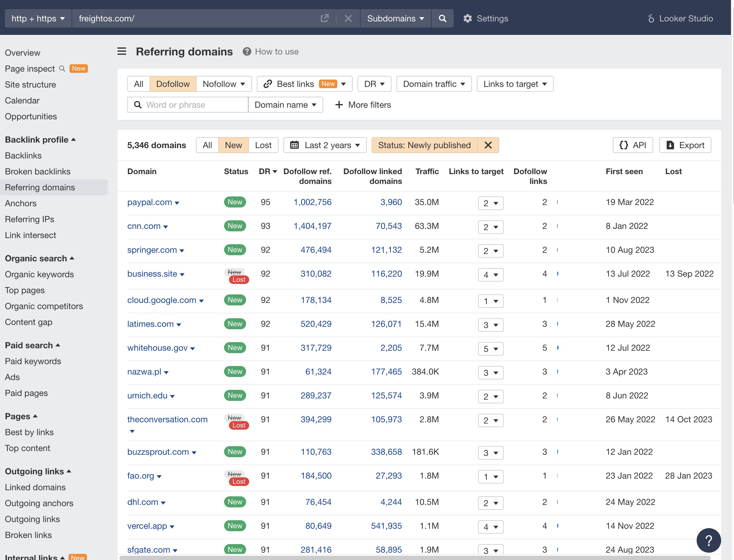Click the How to use help icon
The image size is (734, 560).
point(247,51)
